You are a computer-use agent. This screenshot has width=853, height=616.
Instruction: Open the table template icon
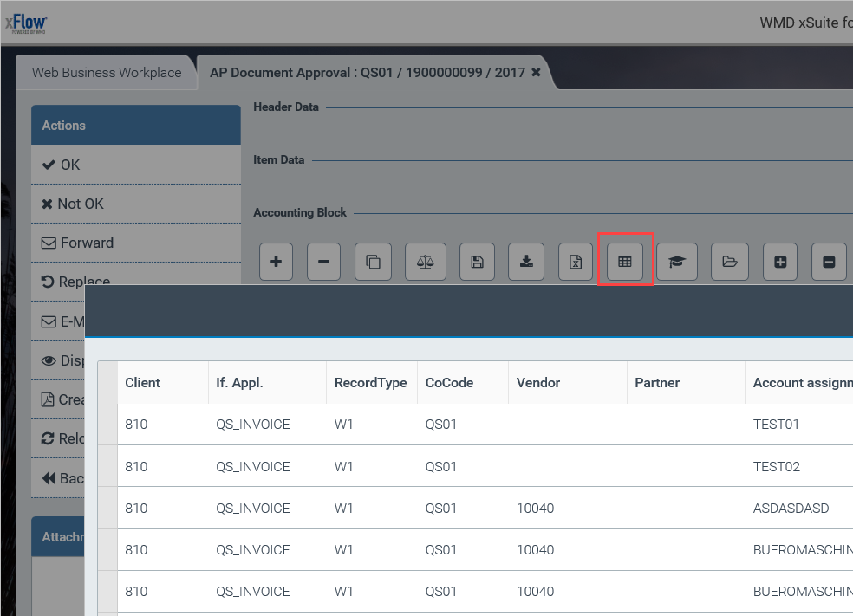pos(625,262)
